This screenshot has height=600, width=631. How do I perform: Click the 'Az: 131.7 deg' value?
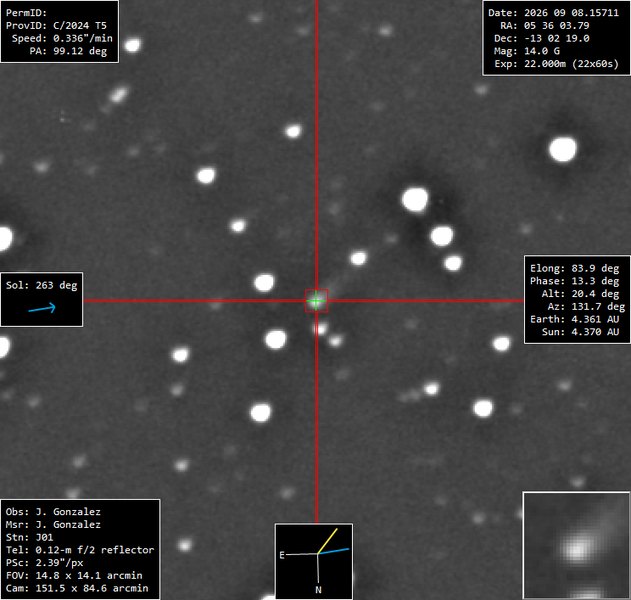[586, 307]
